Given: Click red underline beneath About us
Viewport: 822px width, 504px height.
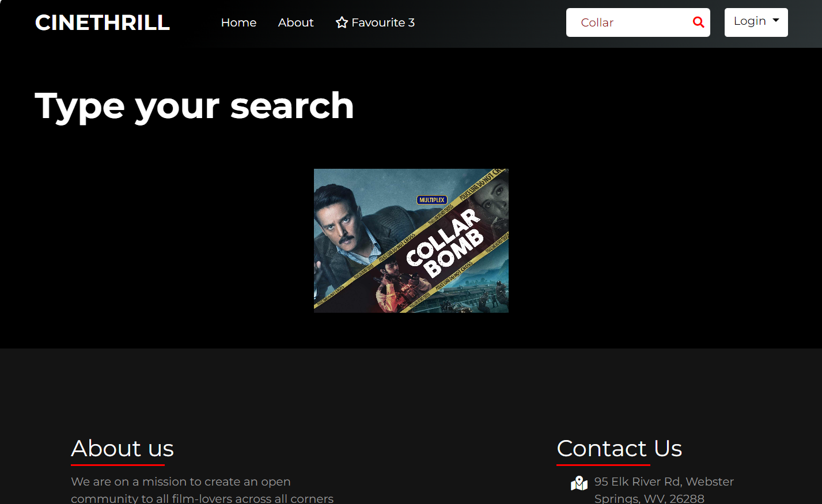Looking at the screenshot, I should (118, 465).
